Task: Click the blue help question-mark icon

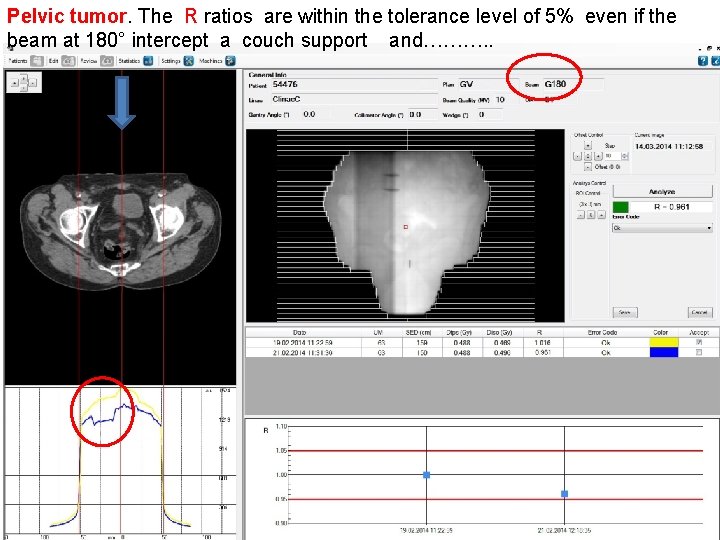Action: [x=703, y=61]
